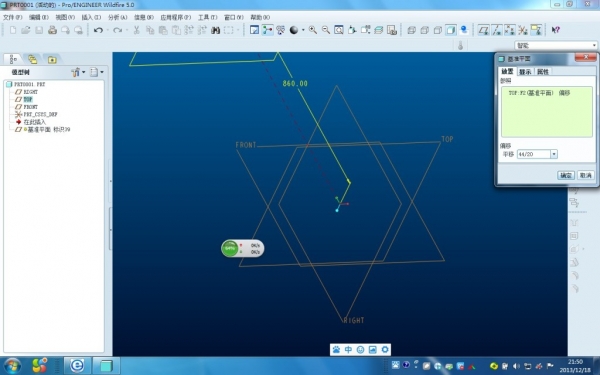Toggle coordinate systems display
Screen dimensions: 600x375
(523, 30)
